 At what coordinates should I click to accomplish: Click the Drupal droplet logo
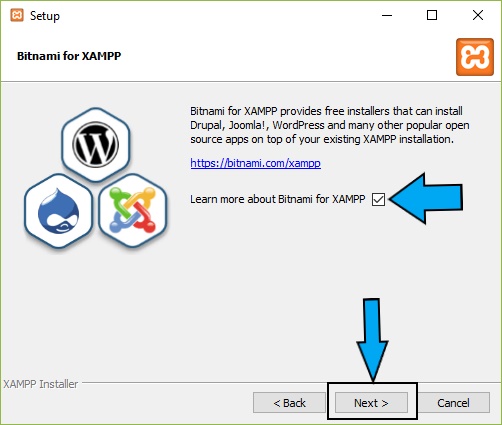tap(59, 210)
